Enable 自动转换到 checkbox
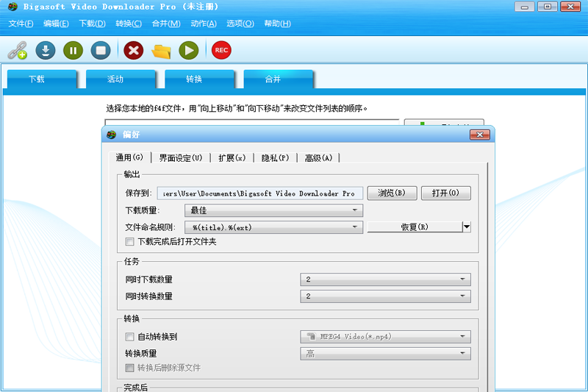 [130, 337]
